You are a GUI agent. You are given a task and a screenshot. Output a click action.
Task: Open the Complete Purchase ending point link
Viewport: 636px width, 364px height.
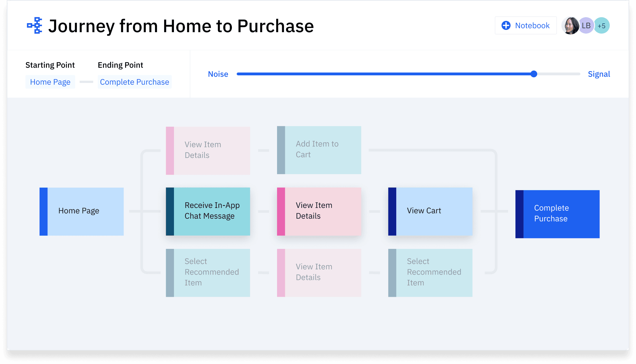tap(134, 82)
